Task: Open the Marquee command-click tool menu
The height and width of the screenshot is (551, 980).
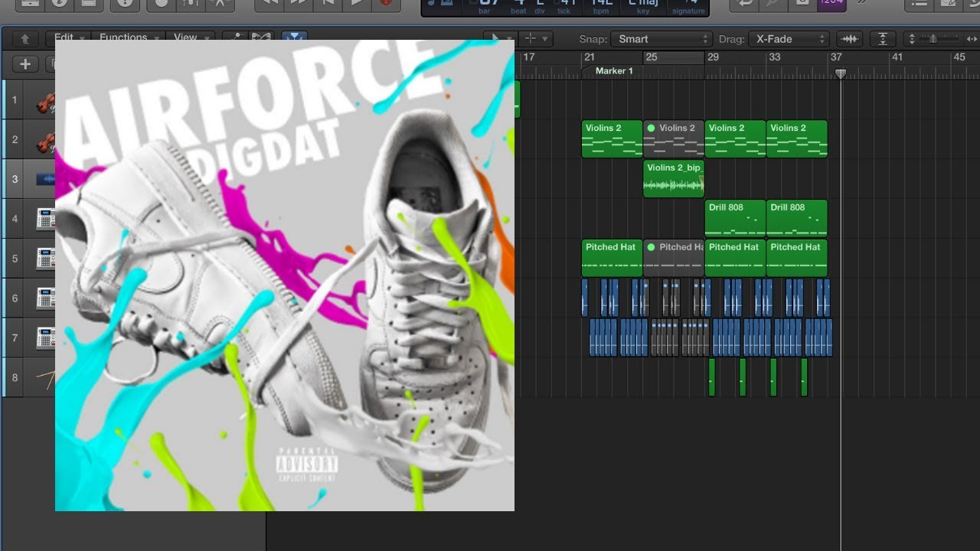Action: click(534, 38)
